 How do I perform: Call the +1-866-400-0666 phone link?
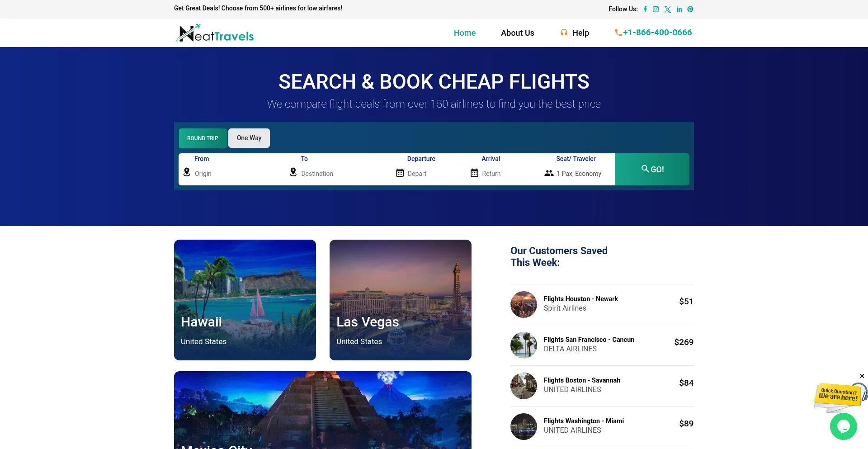653,33
